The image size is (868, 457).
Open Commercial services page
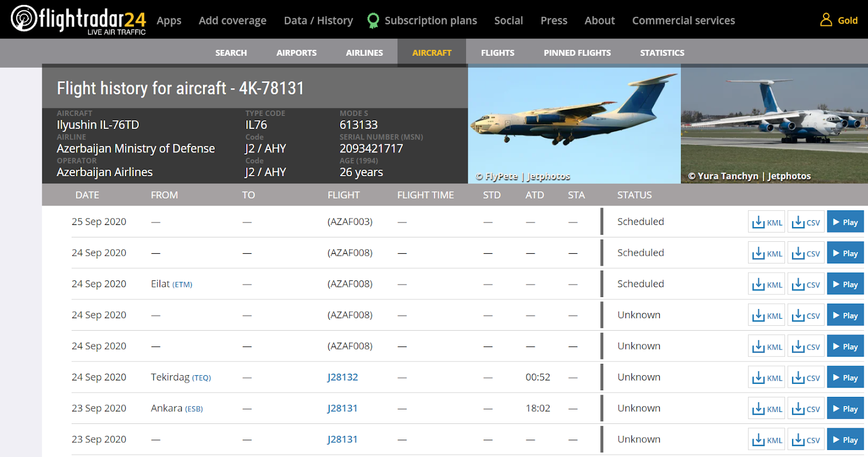pyautogui.click(x=684, y=21)
